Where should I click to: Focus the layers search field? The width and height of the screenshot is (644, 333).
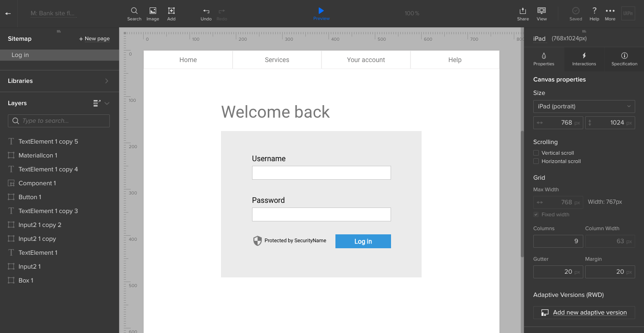59,121
